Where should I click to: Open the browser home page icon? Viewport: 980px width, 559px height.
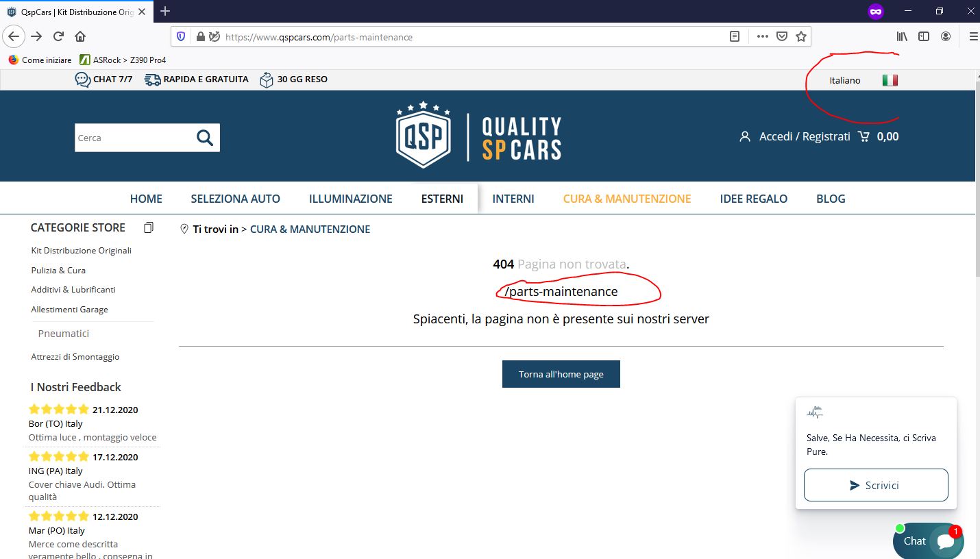click(80, 36)
